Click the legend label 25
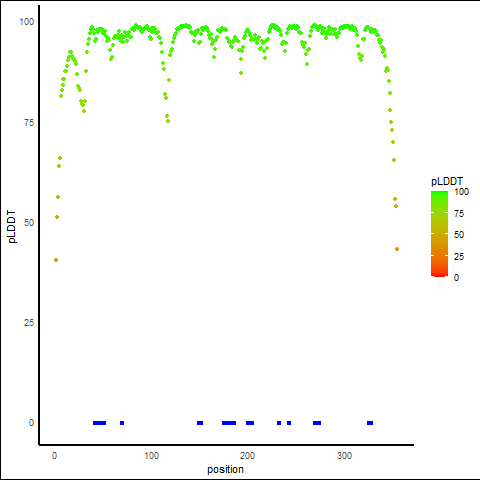The height and width of the screenshot is (480, 480). (459, 257)
